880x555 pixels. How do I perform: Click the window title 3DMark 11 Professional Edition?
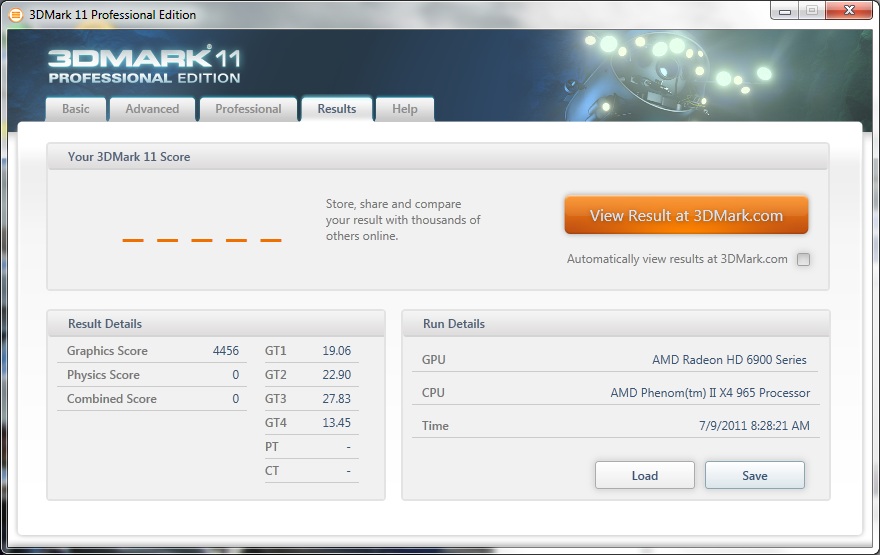pos(112,15)
